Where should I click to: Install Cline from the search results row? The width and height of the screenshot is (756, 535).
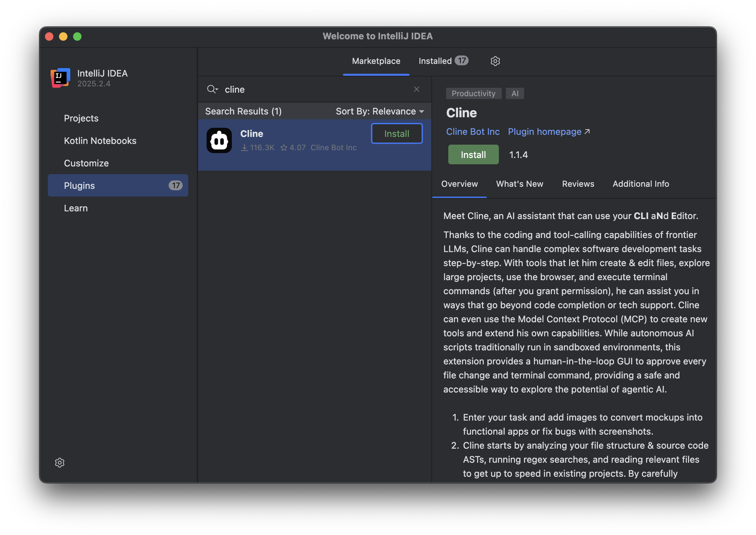(x=397, y=133)
